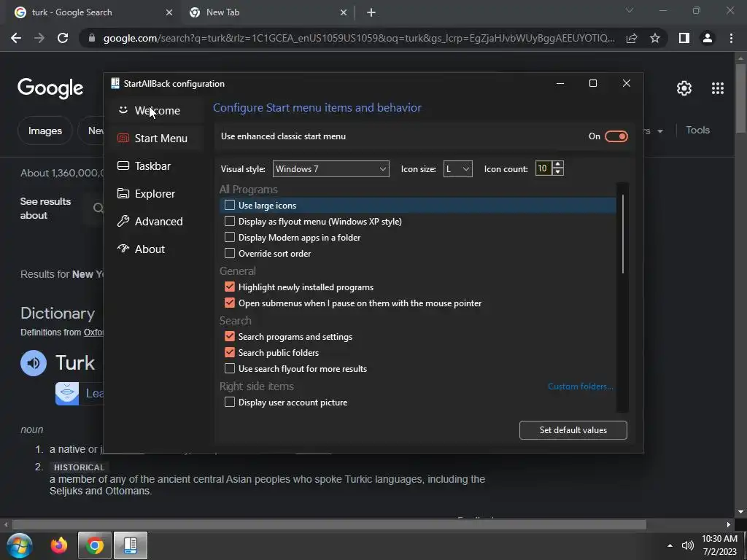
Task: Open the Custom folders link
Action: coord(580,386)
